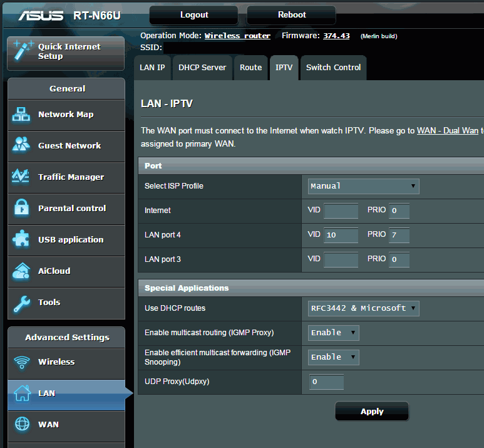Open Traffic Manager using its graph icon

click(x=22, y=177)
